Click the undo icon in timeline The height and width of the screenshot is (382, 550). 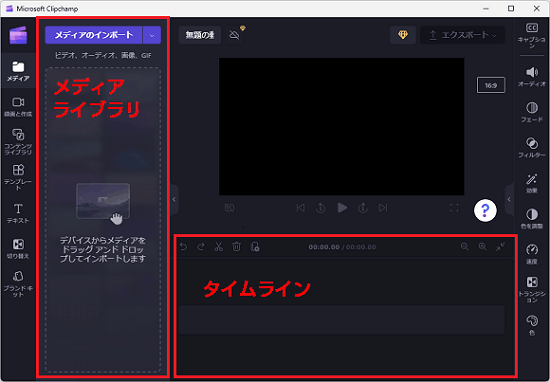point(183,247)
